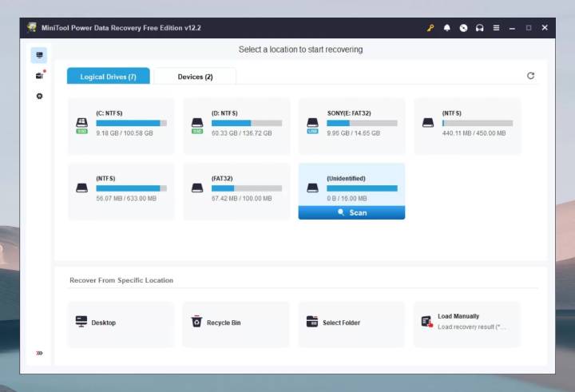Viewport: 575px width, 392px height.
Task: Select the D: NTFS drive card
Action: [x=236, y=125]
